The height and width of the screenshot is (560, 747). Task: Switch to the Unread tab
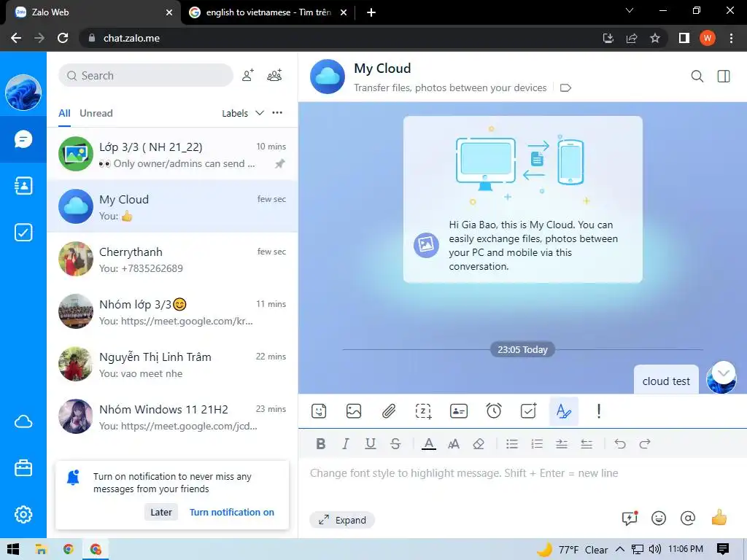point(96,113)
